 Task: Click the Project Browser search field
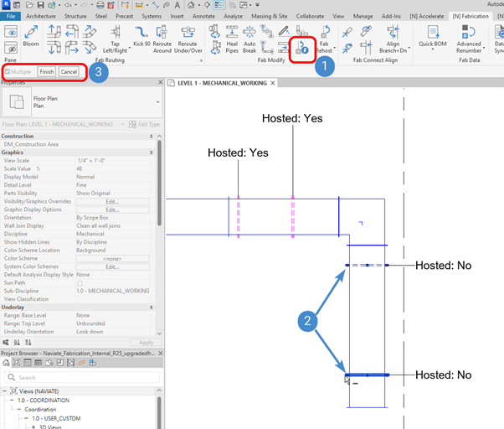pos(84,378)
